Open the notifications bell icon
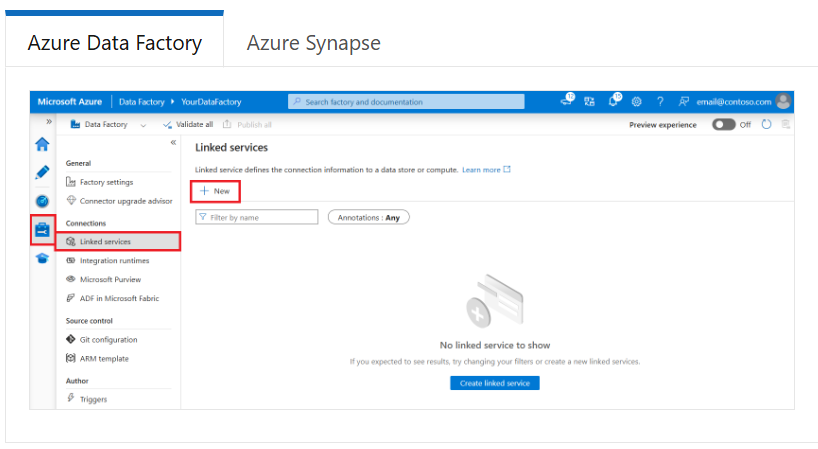This screenshot has width=818, height=449. (x=614, y=101)
